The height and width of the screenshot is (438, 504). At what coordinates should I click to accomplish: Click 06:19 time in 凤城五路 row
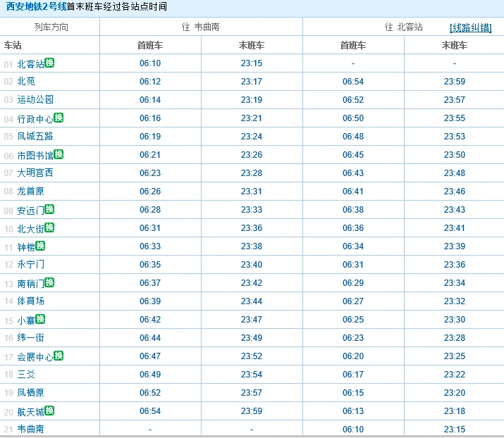(x=150, y=137)
